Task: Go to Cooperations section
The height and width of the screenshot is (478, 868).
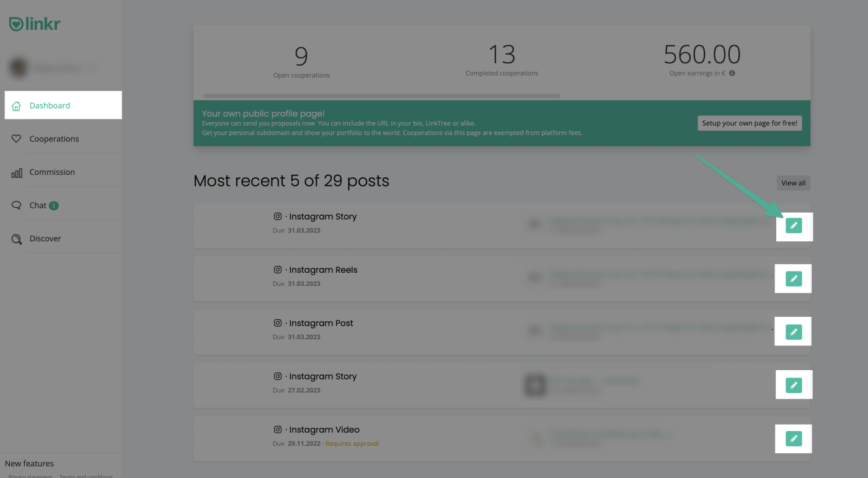Action: (x=54, y=139)
